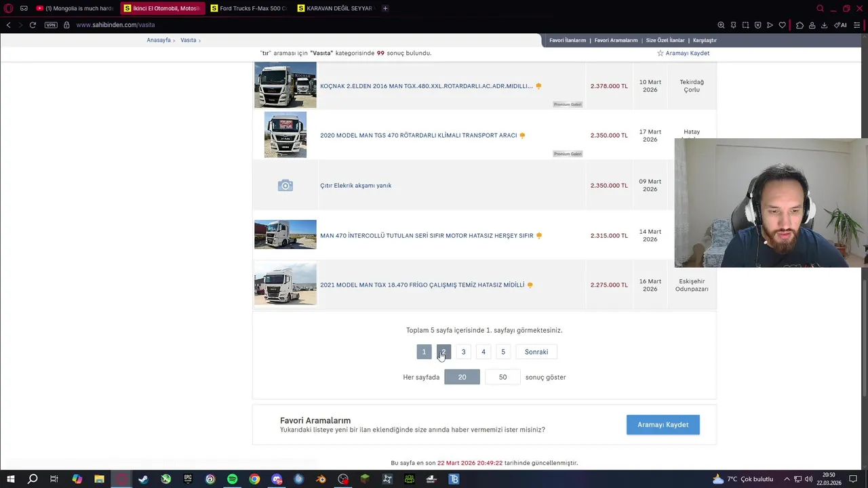
Task: Switch to the Ford Trucks F-Max tab
Action: (249, 8)
